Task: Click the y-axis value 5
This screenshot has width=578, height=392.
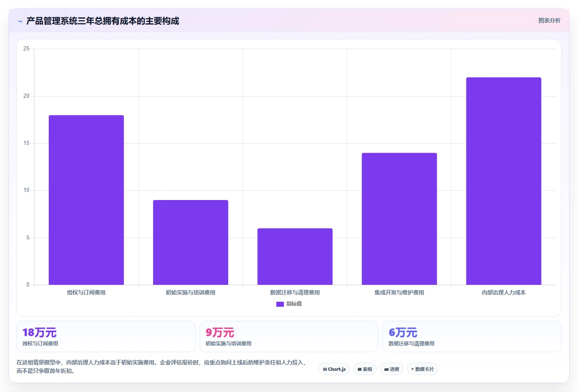Action: pos(28,238)
